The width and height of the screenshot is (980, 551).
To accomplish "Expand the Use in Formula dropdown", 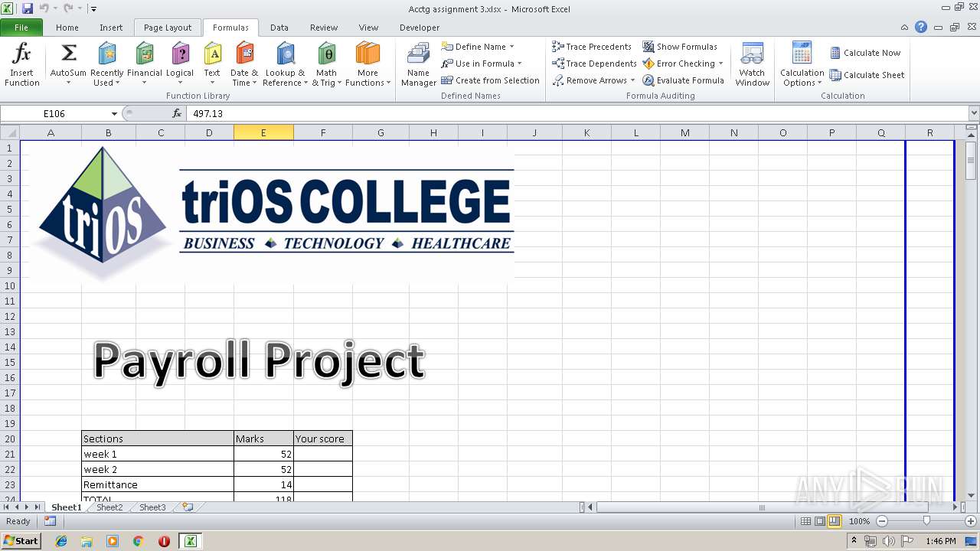I will coord(520,64).
